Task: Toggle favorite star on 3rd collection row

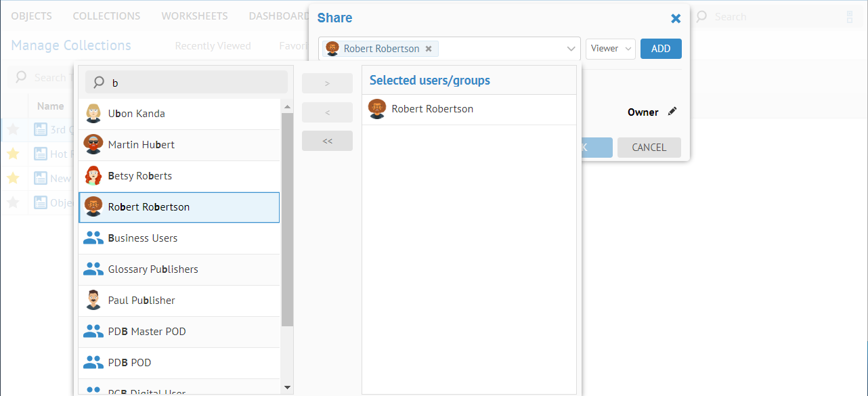Action: pos(13,129)
